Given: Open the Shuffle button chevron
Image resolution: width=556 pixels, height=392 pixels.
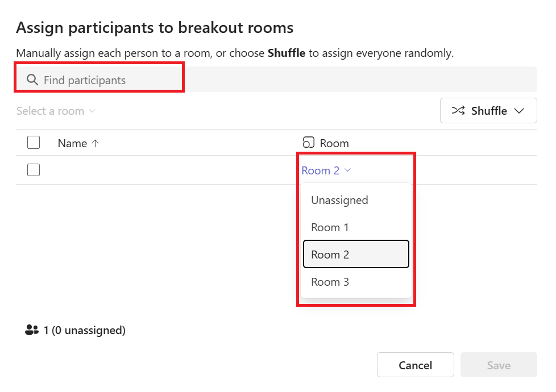Looking at the screenshot, I should [519, 111].
